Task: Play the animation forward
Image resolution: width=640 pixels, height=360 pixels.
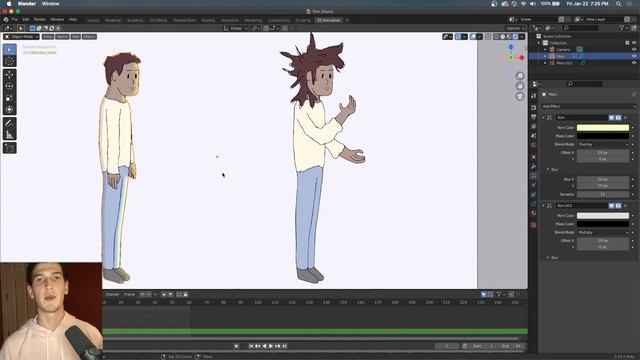Action: point(271,346)
